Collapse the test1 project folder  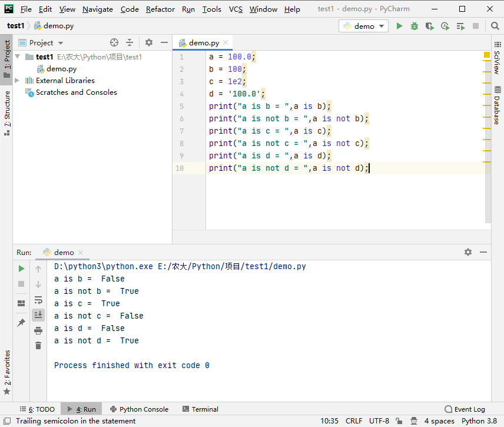point(17,57)
